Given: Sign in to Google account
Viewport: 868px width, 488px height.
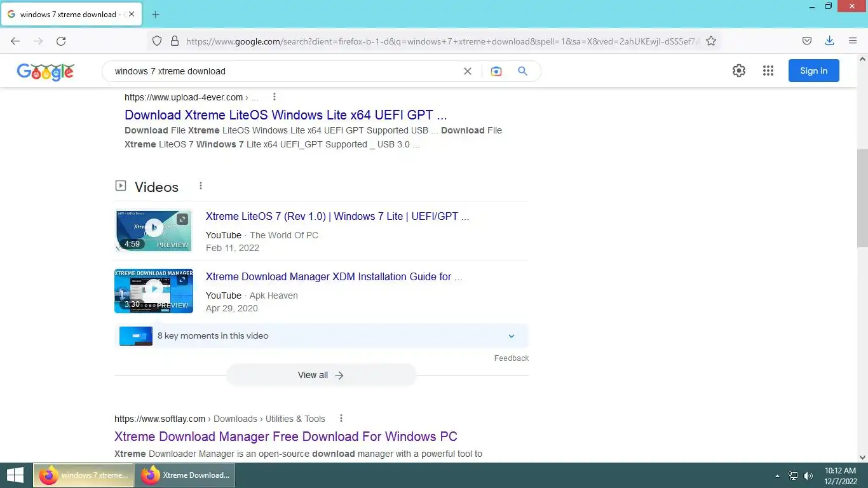Looking at the screenshot, I should click(813, 71).
